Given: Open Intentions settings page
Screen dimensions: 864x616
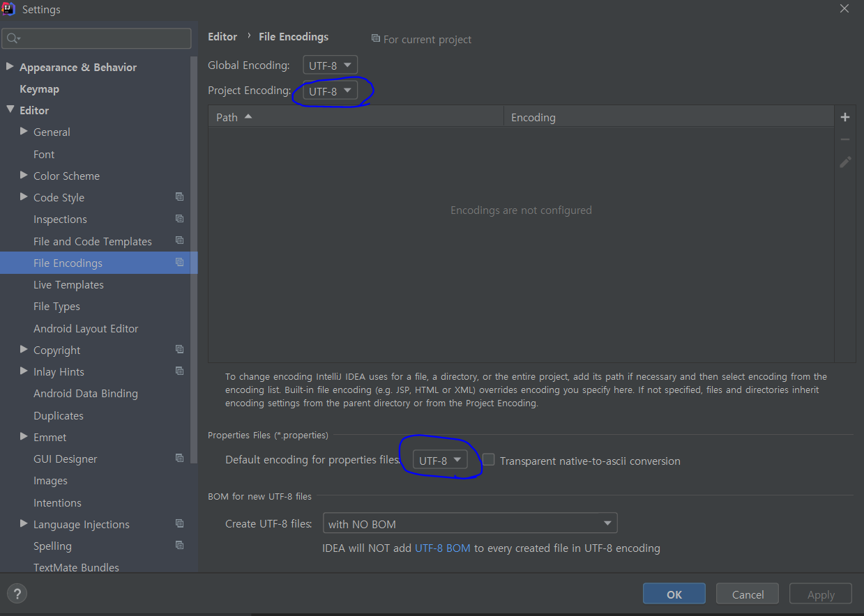Looking at the screenshot, I should [x=57, y=502].
